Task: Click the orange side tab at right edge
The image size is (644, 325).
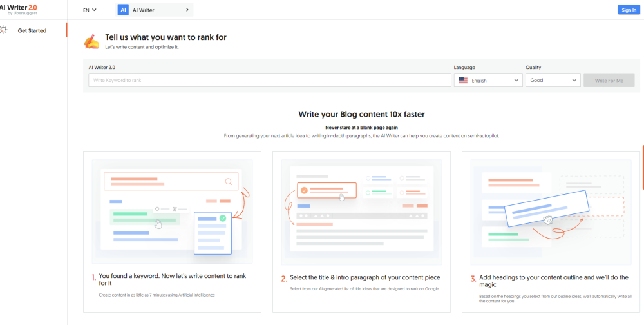Action: tap(642, 168)
